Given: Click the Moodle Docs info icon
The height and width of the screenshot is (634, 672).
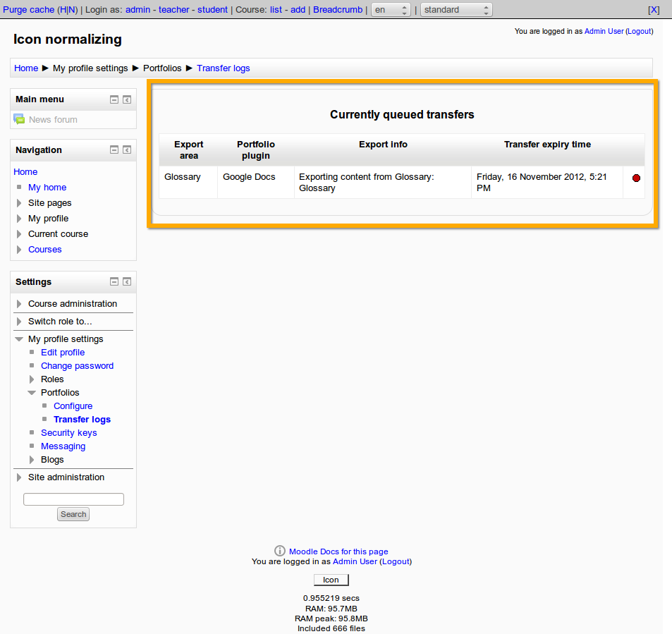Looking at the screenshot, I should (x=279, y=551).
